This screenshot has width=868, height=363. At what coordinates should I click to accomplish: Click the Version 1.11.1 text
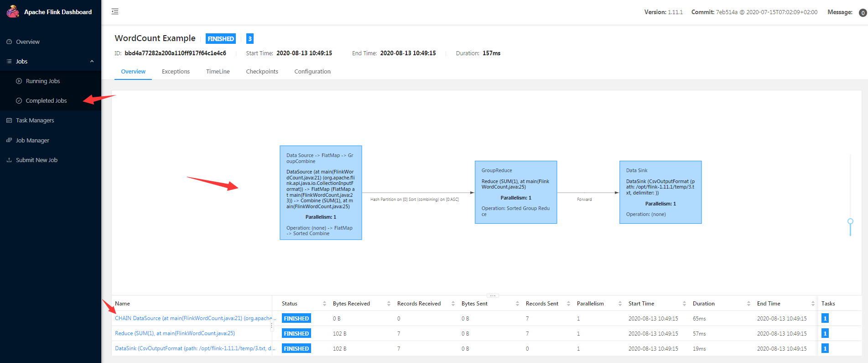663,12
